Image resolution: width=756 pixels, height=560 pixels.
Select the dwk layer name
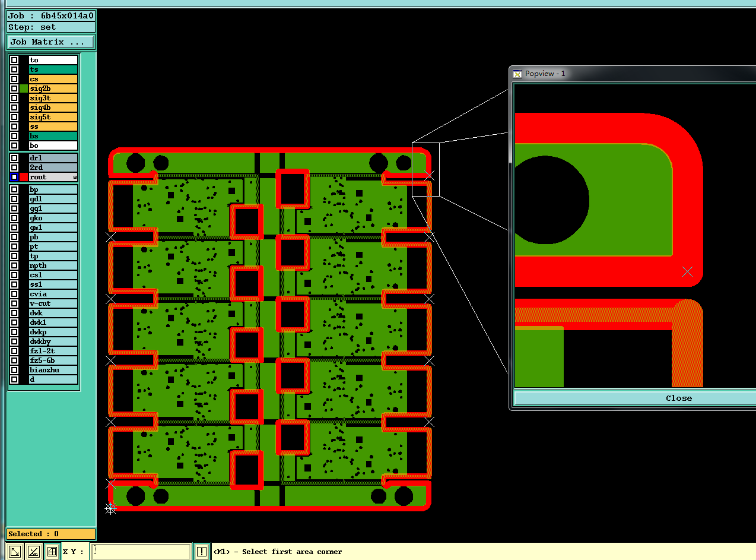pyautogui.click(x=53, y=313)
